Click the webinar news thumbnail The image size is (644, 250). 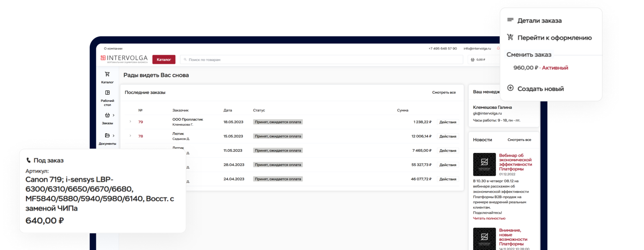coord(484,164)
